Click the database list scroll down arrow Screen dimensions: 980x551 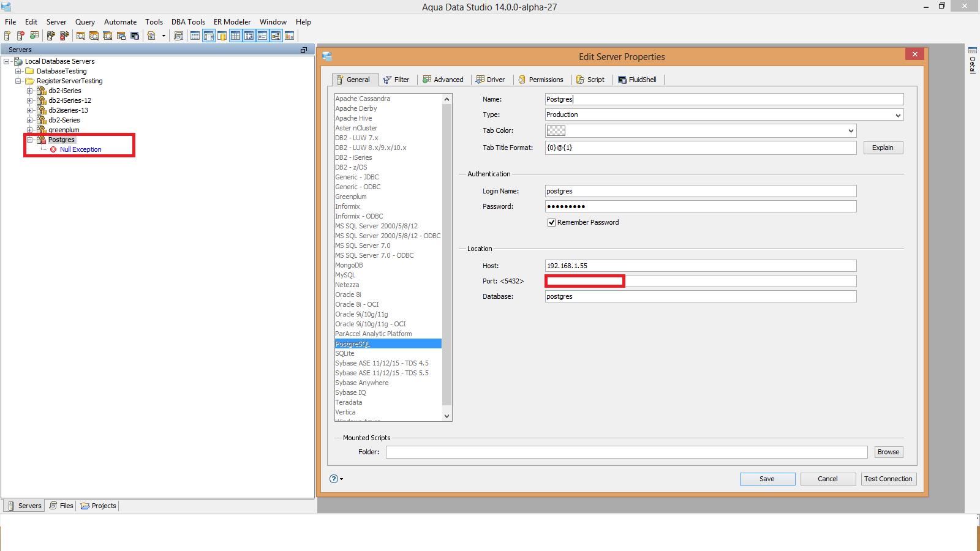click(447, 416)
